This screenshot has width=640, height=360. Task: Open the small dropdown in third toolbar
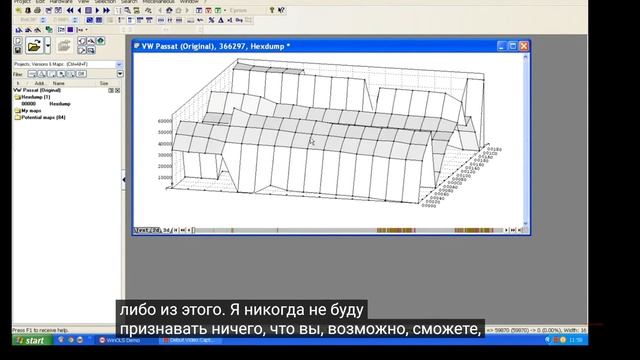[x=86, y=30]
